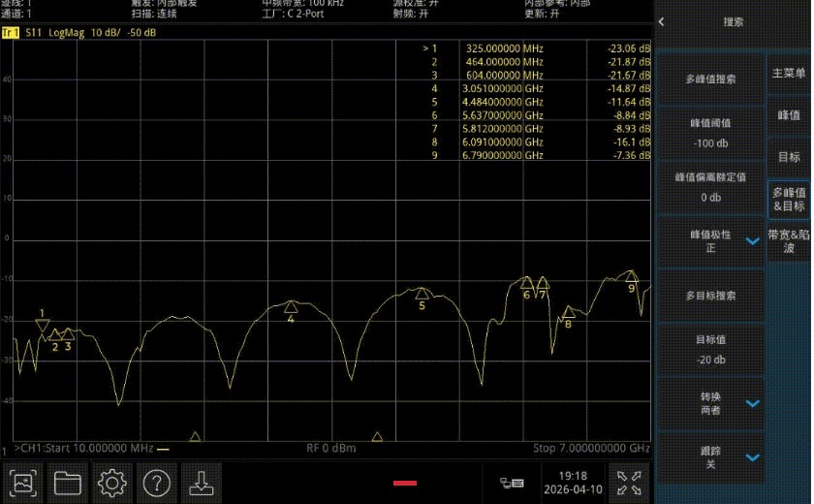Select the Tr 1 trace label
Screen dimensions: 814x504
click(11, 33)
